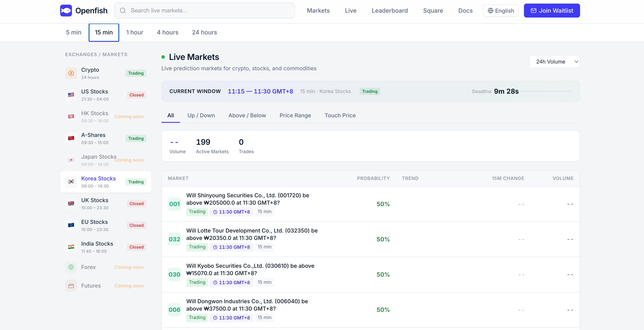Select the All market type tab
The height and width of the screenshot is (330, 644).
[x=170, y=115]
